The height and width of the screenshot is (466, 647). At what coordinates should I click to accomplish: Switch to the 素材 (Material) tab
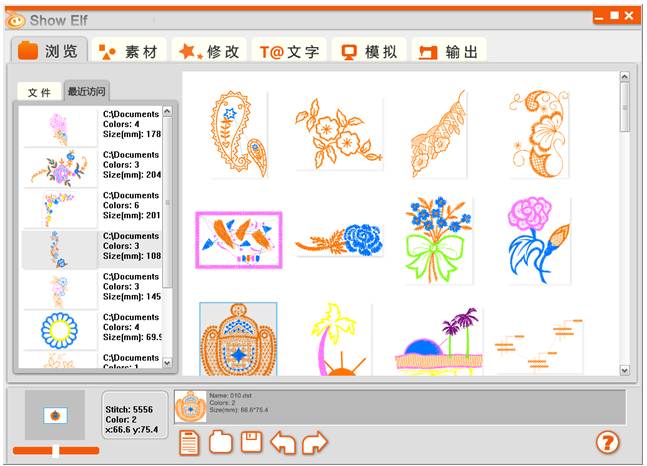[128, 52]
